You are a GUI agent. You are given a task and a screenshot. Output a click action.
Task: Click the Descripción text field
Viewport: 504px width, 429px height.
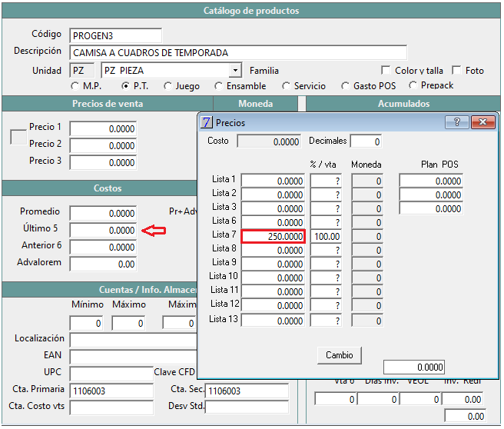coord(238,53)
